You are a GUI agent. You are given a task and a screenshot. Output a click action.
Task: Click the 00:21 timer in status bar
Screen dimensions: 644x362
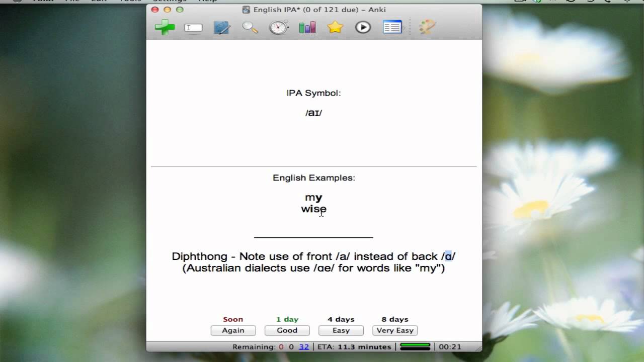(x=450, y=347)
